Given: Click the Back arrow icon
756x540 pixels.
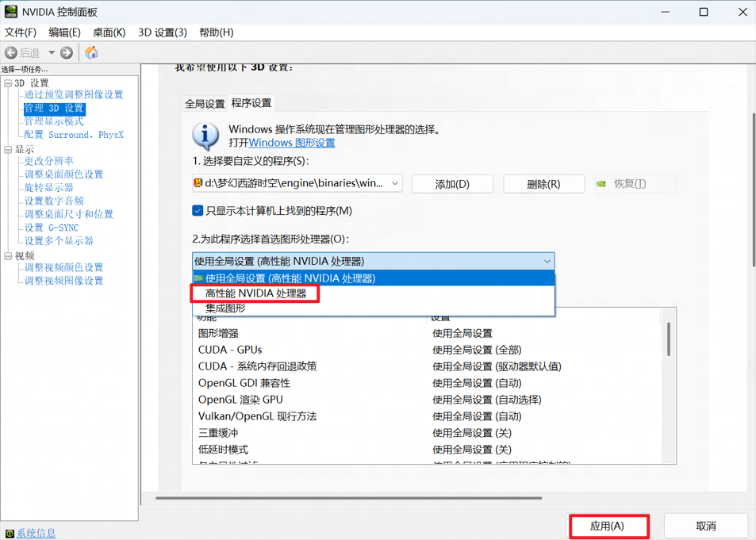Looking at the screenshot, I should pos(10,52).
